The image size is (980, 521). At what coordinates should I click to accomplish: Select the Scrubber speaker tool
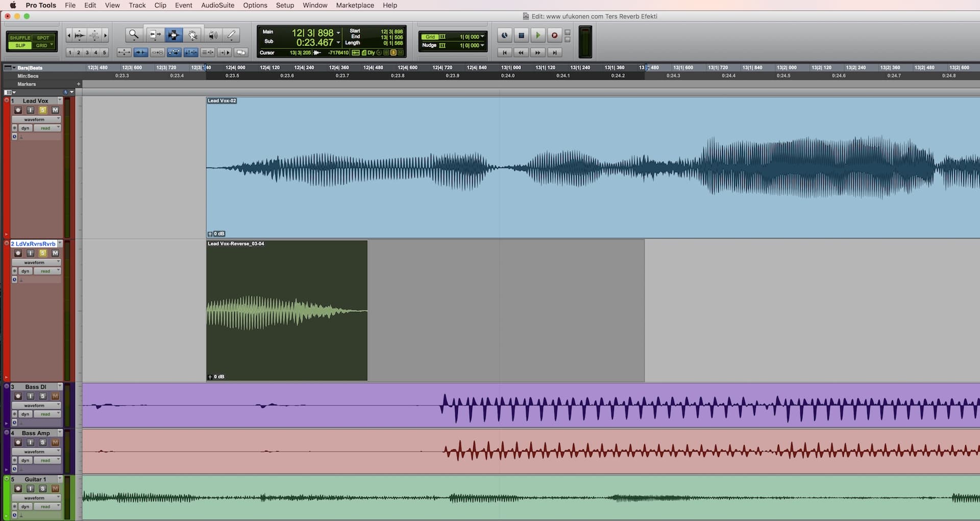(213, 35)
